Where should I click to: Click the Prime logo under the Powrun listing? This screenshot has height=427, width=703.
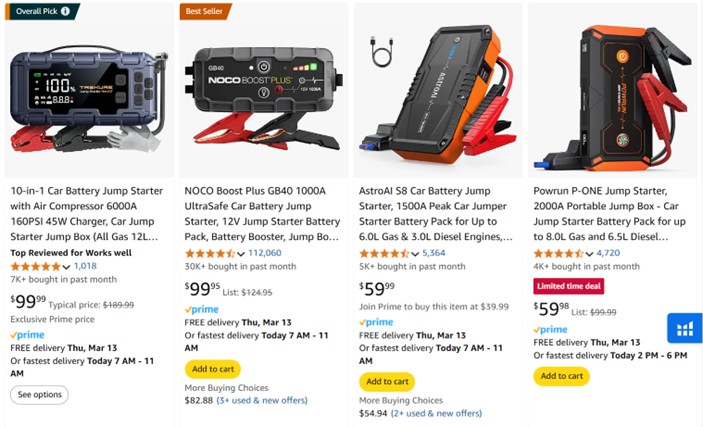click(550, 329)
